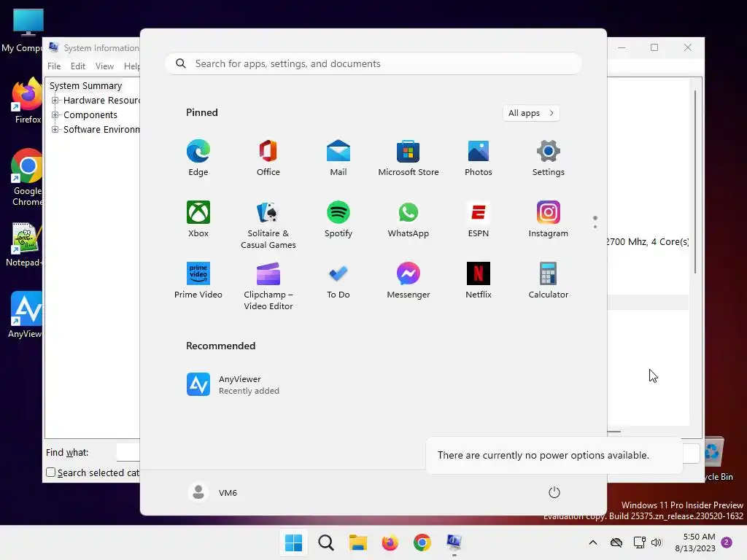Click the System Information vertical scrollbar
This screenshot has width=747, height=560.
coord(695,182)
